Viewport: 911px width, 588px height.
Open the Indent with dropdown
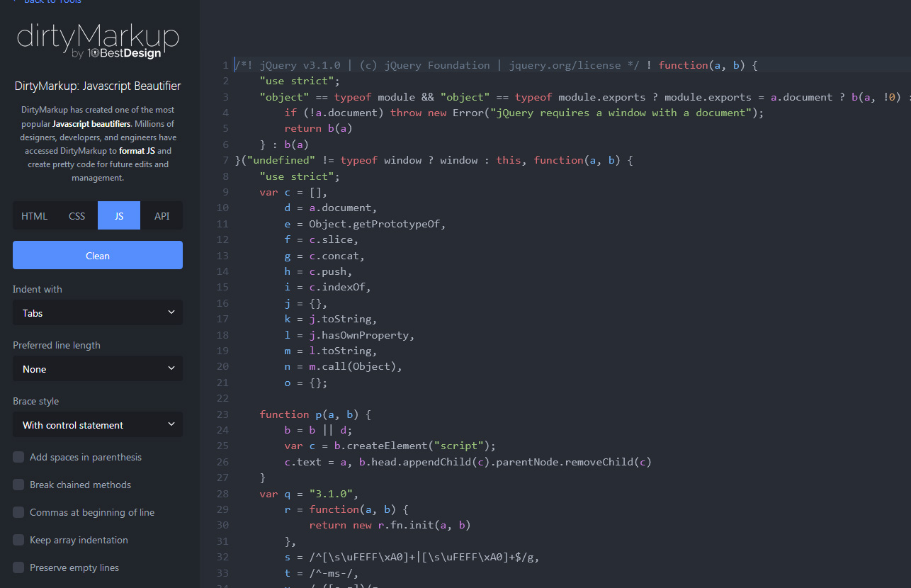pyautogui.click(x=98, y=312)
